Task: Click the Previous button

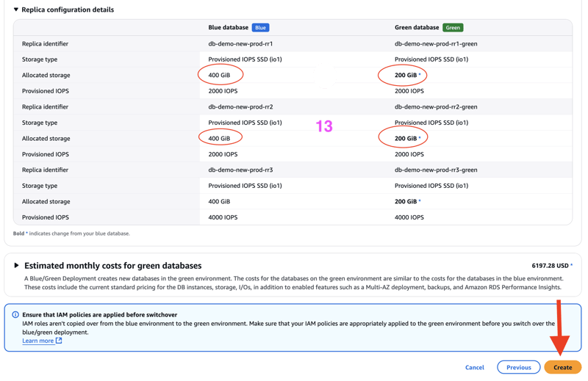Action: pyautogui.click(x=519, y=368)
